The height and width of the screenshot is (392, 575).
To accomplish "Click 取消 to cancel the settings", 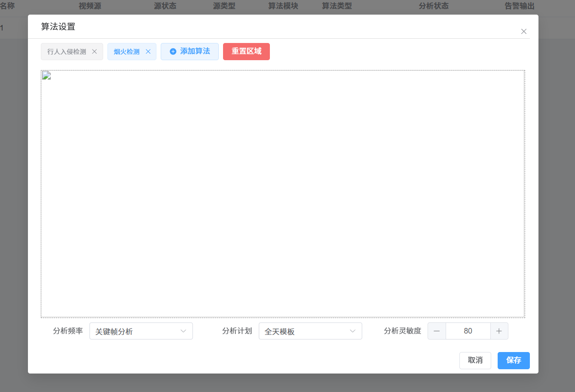I will pos(475,360).
